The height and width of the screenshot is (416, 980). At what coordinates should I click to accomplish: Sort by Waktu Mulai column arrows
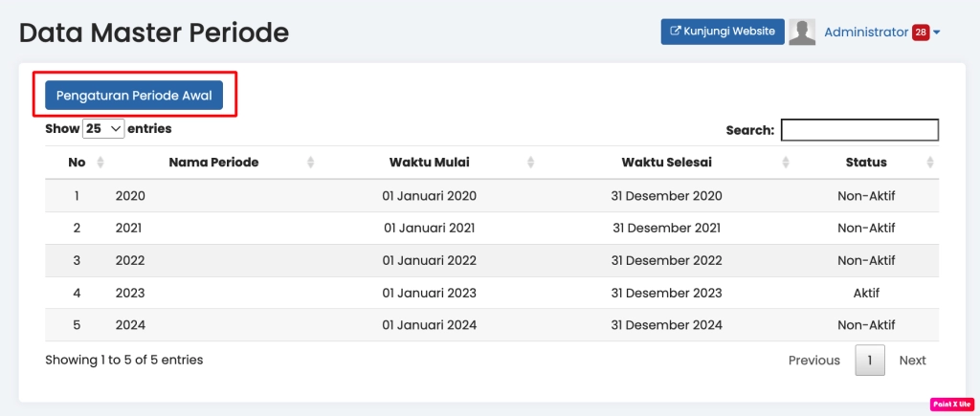tap(531, 163)
